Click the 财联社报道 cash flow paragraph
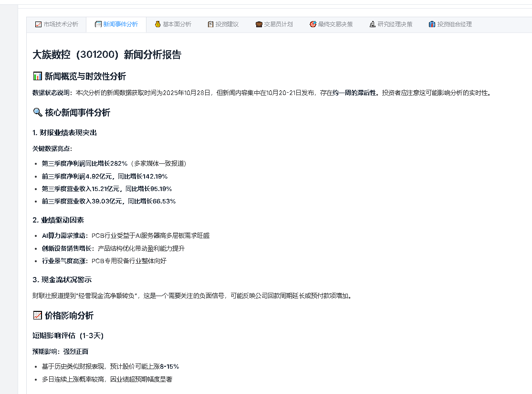The image size is (532, 394). [x=193, y=296]
